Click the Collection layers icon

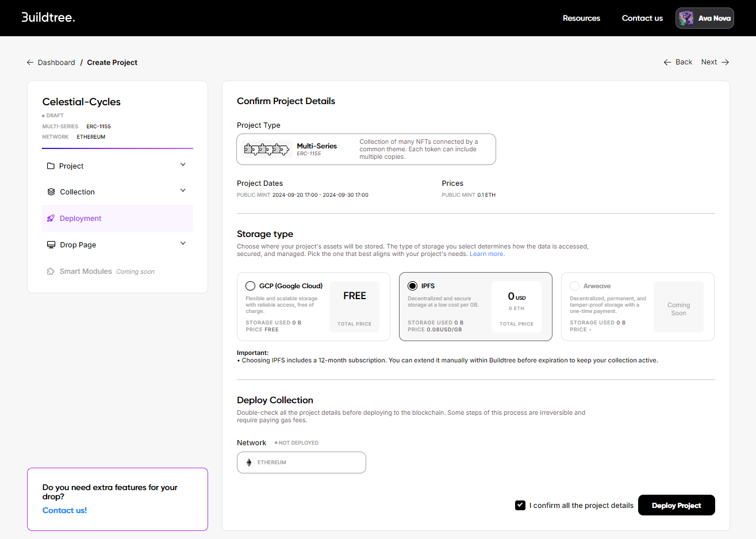(x=51, y=192)
